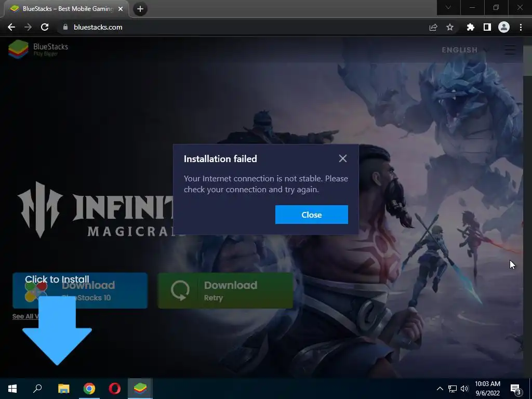Toggle the browser side panel icon

coord(487,27)
